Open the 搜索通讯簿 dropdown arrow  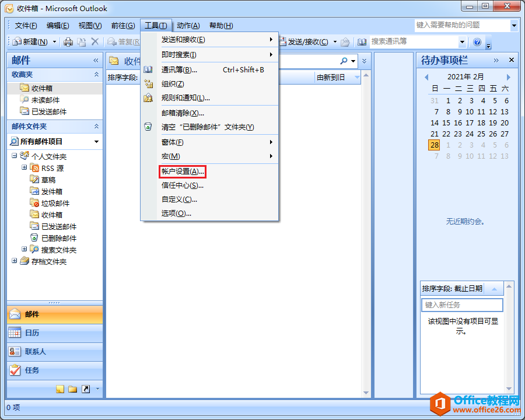coord(462,42)
